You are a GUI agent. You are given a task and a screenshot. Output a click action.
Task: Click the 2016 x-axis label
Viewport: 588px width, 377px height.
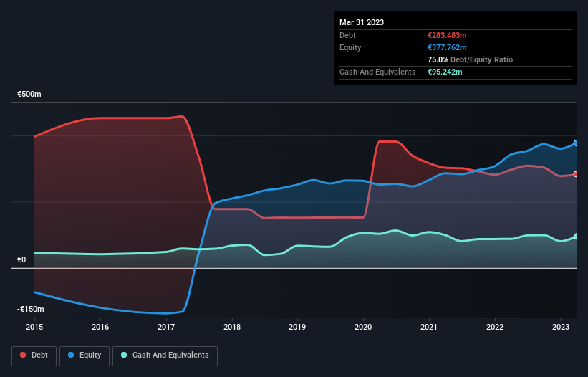point(100,327)
